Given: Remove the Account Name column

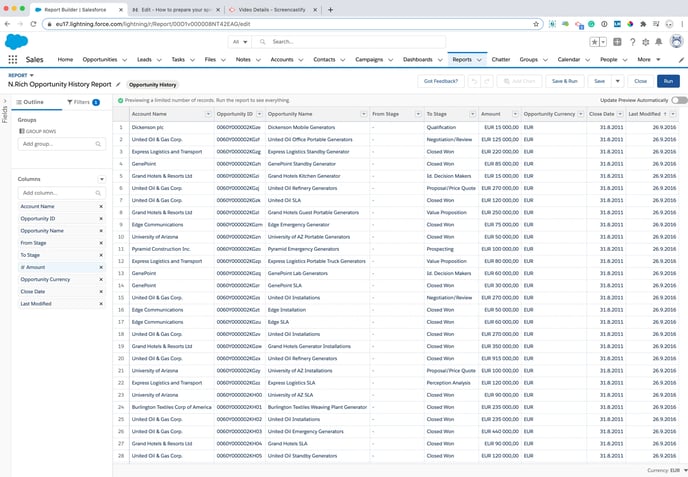Looking at the screenshot, I should click(x=101, y=206).
